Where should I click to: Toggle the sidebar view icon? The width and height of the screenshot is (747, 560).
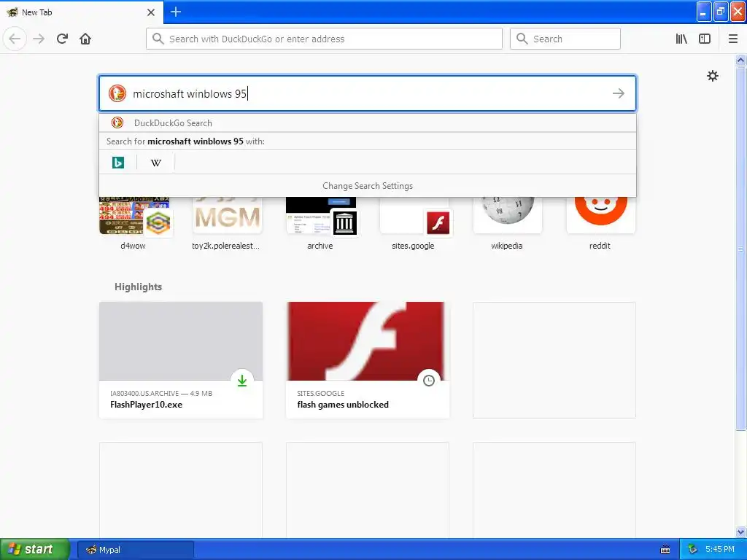pos(705,39)
